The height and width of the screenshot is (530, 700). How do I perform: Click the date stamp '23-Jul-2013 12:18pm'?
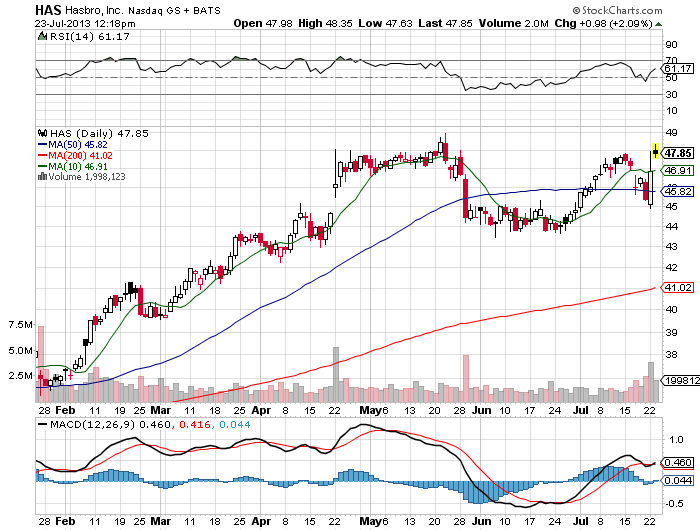pos(85,23)
